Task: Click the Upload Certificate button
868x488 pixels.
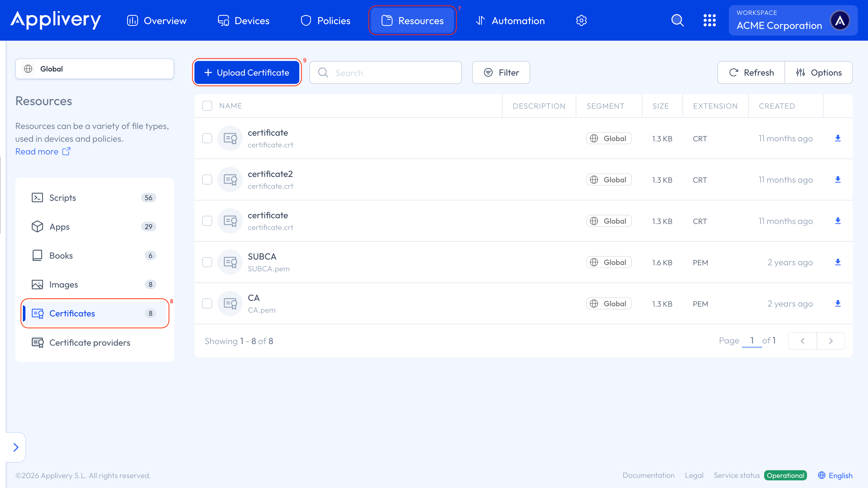Action: (247, 72)
